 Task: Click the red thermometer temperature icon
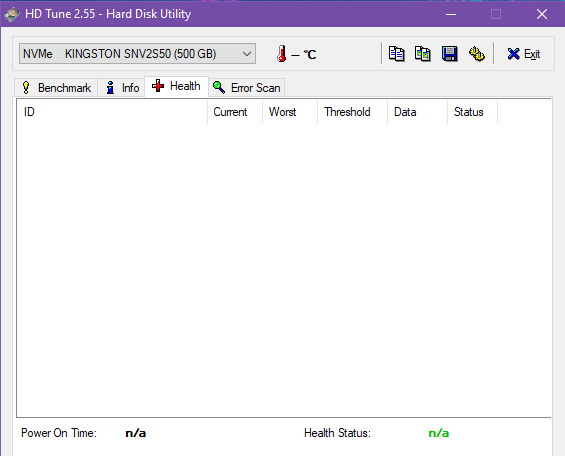point(282,54)
